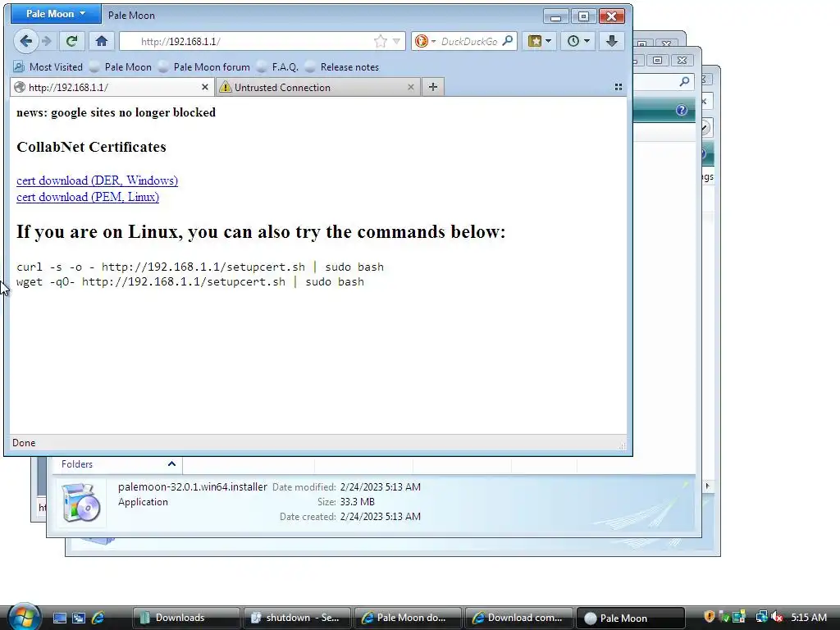The image size is (840, 630).
Task: Show the downloads panel arrow button
Action: pos(612,41)
